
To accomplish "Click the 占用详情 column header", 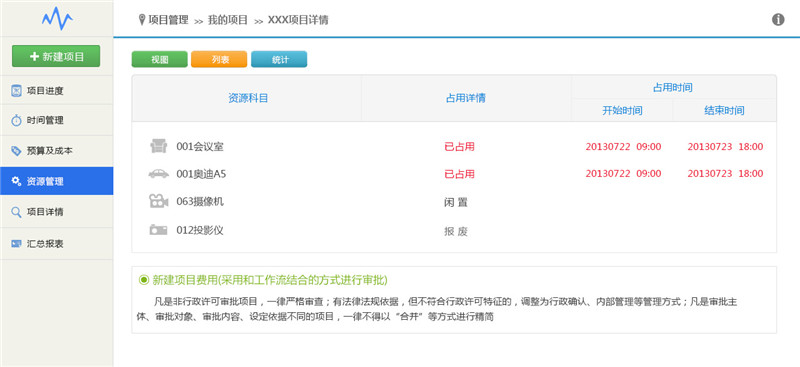I will coord(465,99).
